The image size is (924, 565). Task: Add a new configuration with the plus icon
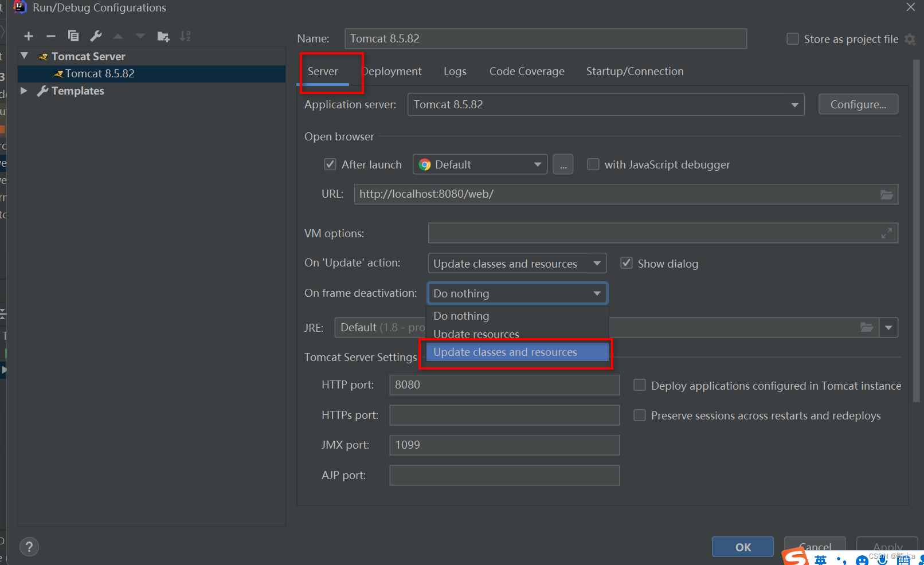click(29, 36)
